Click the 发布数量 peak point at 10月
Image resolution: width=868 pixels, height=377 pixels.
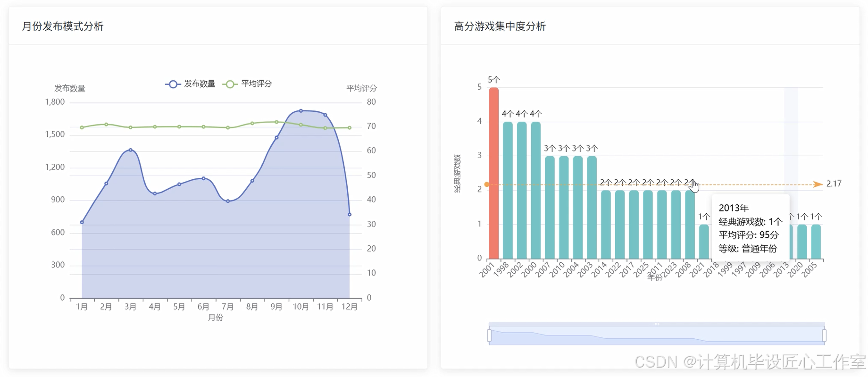pos(301,111)
